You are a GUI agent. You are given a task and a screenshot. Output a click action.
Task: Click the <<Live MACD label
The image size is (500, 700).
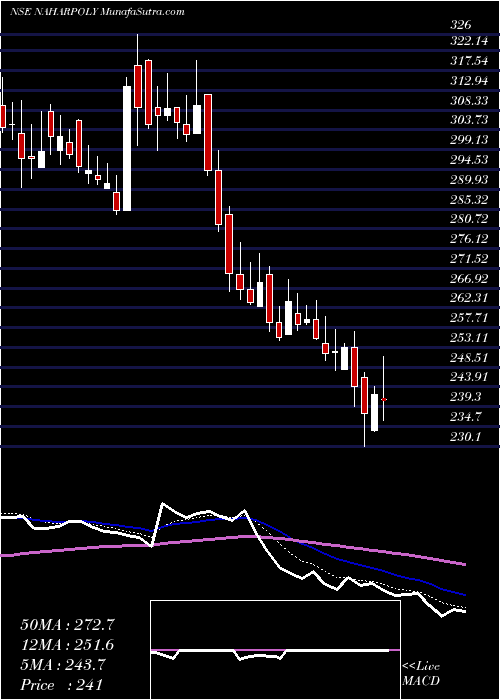coord(421,674)
